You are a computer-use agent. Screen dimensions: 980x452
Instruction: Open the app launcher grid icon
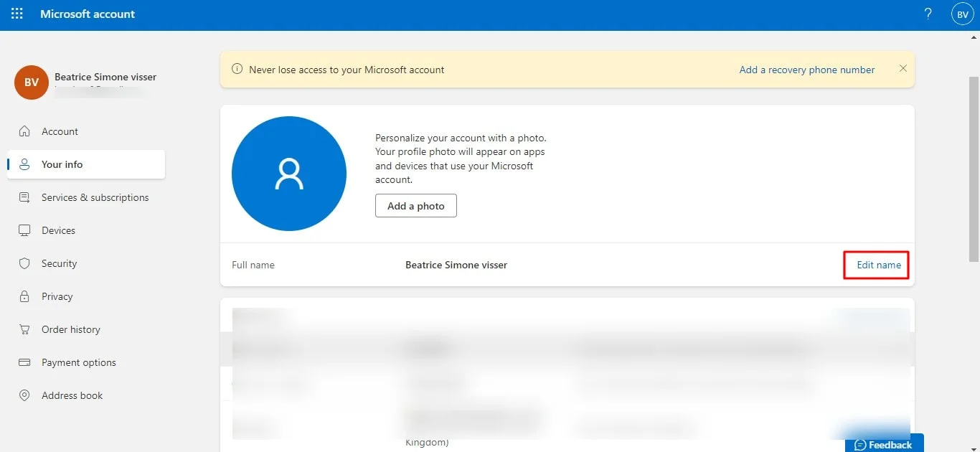coord(17,14)
